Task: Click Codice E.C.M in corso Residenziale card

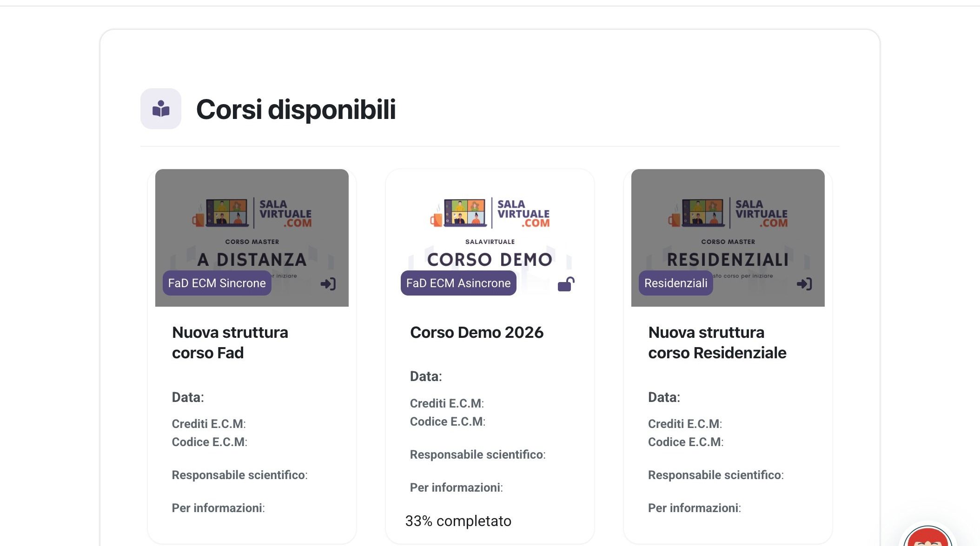Action: [x=686, y=442]
